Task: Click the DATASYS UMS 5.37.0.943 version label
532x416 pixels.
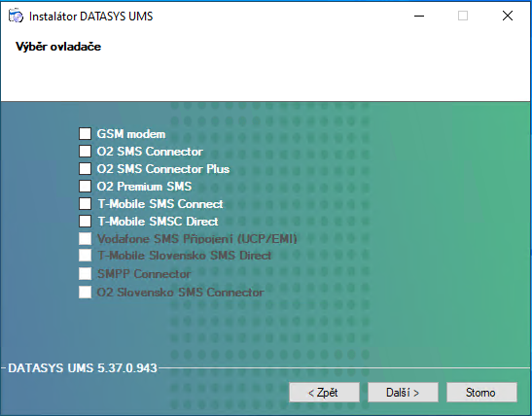Action: [x=83, y=367]
